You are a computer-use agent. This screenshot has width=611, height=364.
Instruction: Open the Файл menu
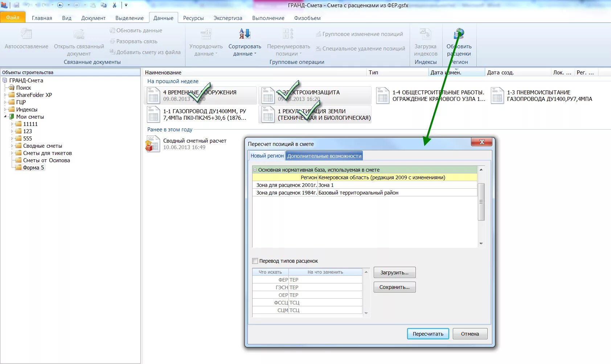tap(13, 17)
